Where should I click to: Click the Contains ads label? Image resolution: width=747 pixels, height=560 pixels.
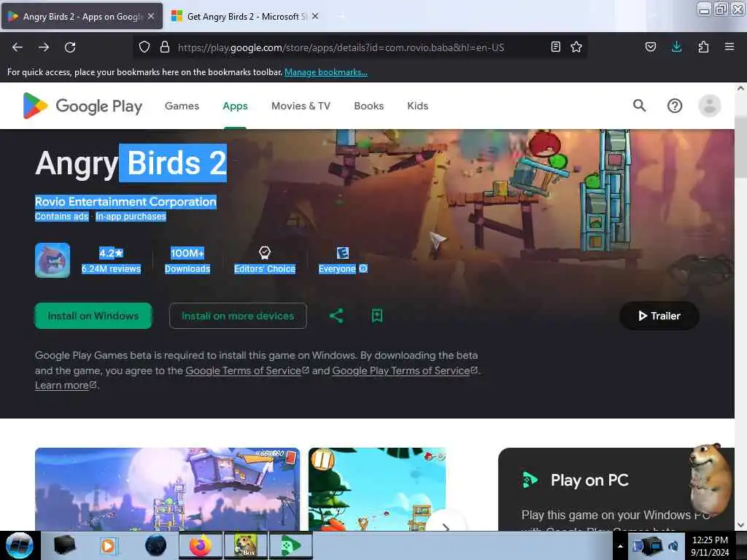(x=61, y=216)
